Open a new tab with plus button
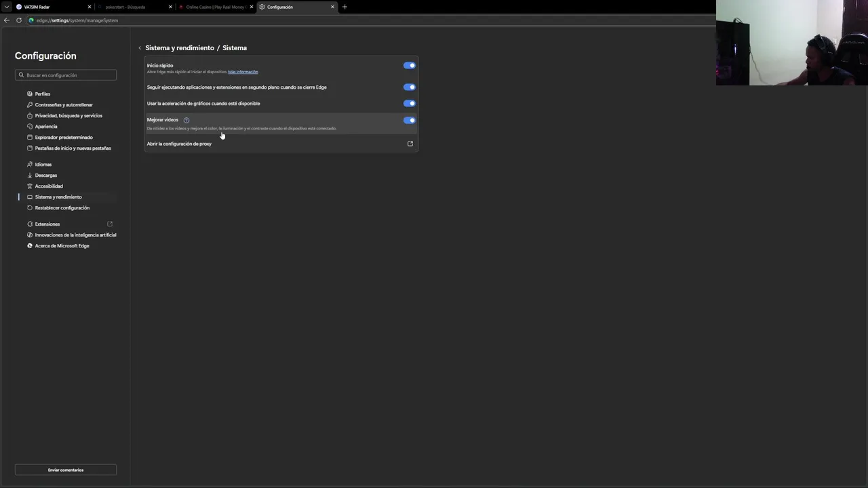 click(x=344, y=7)
